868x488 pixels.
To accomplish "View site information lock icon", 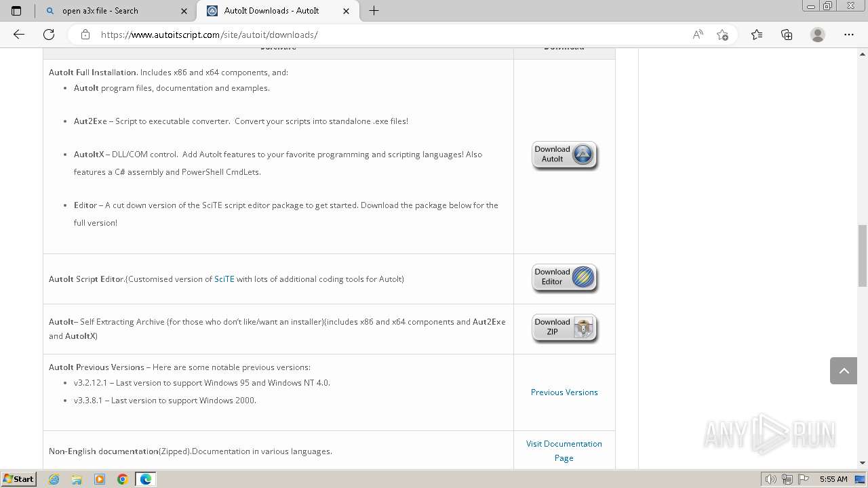I will (85, 35).
